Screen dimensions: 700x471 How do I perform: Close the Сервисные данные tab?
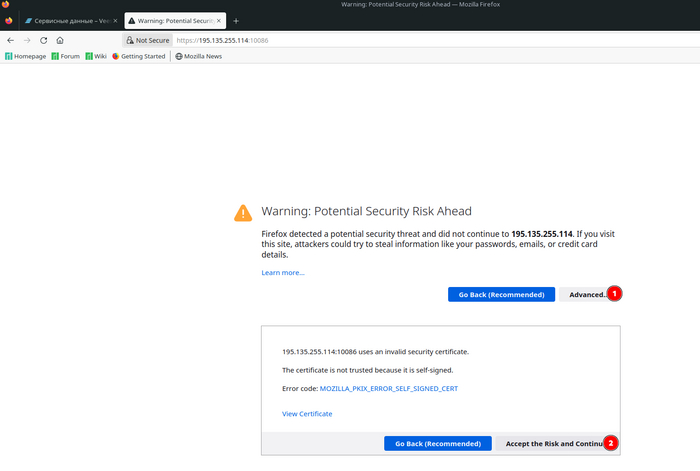click(115, 20)
